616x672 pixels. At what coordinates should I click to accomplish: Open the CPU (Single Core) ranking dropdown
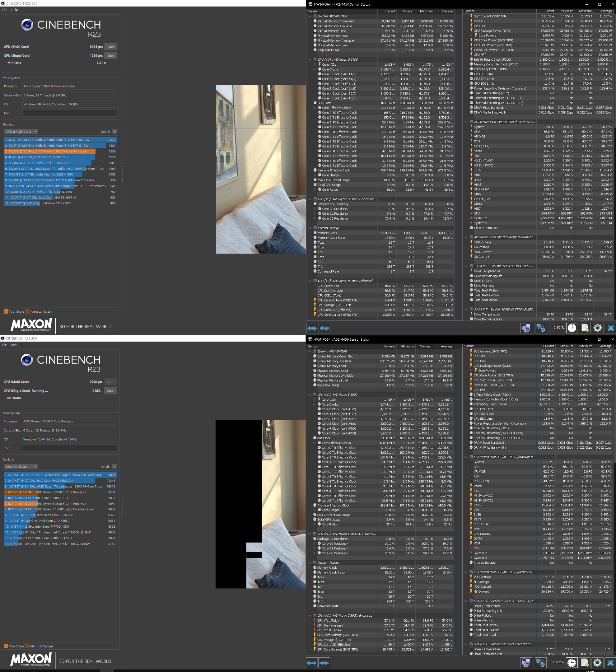(x=21, y=131)
